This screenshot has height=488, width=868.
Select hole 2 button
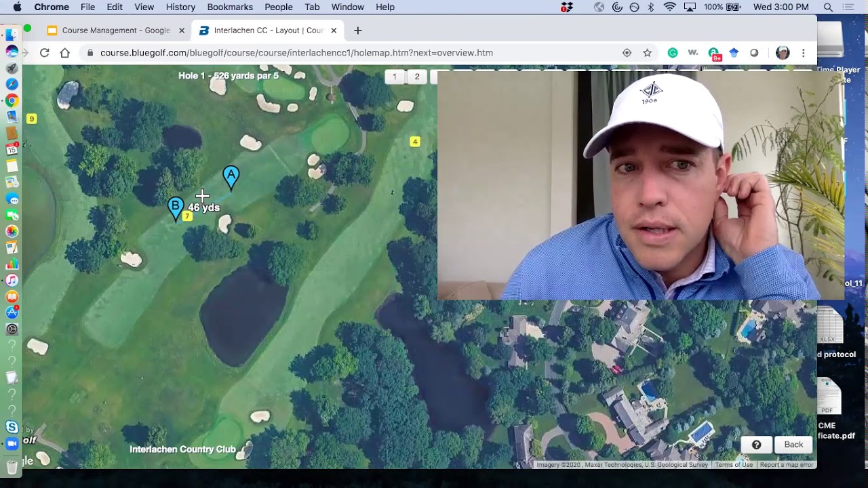coord(417,77)
